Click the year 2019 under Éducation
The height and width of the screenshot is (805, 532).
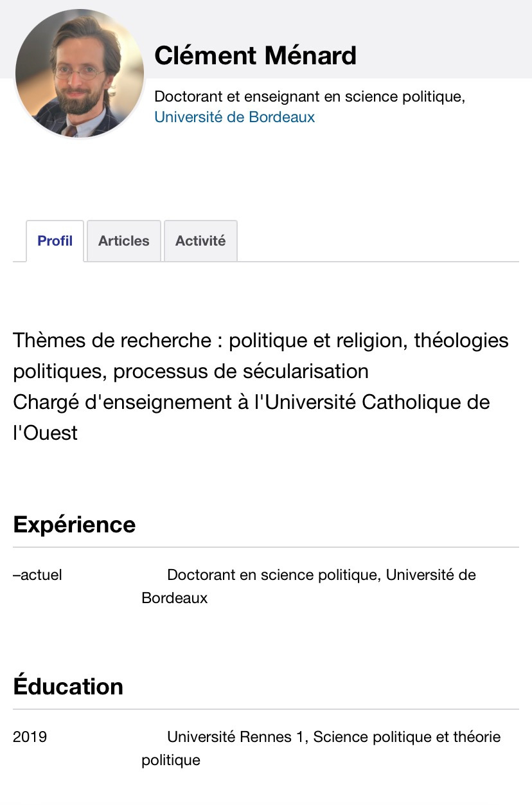[30, 737]
